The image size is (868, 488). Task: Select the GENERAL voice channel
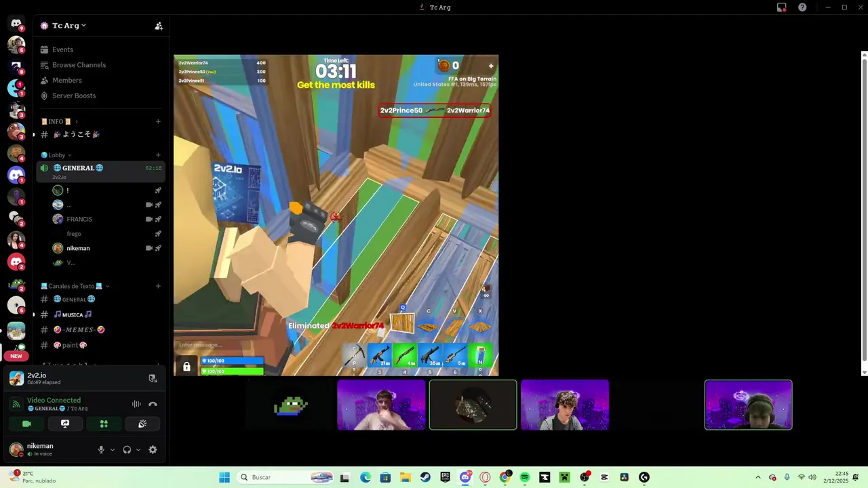coord(102,171)
